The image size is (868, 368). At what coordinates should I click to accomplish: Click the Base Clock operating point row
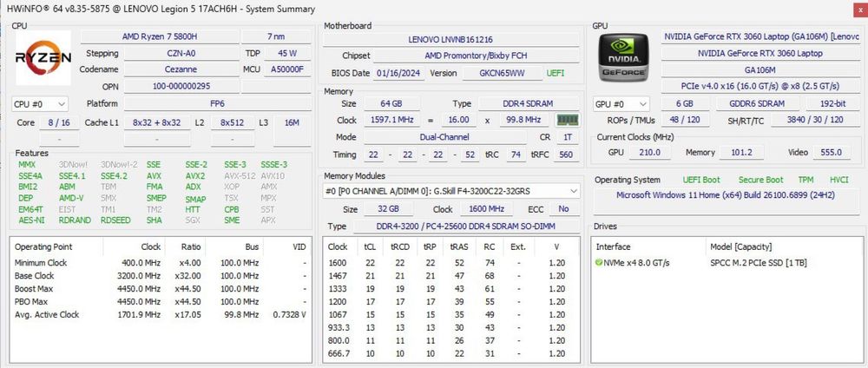[161, 276]
